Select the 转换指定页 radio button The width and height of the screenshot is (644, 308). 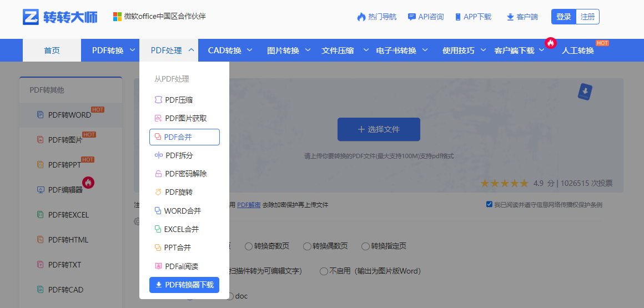pos(365,246)
